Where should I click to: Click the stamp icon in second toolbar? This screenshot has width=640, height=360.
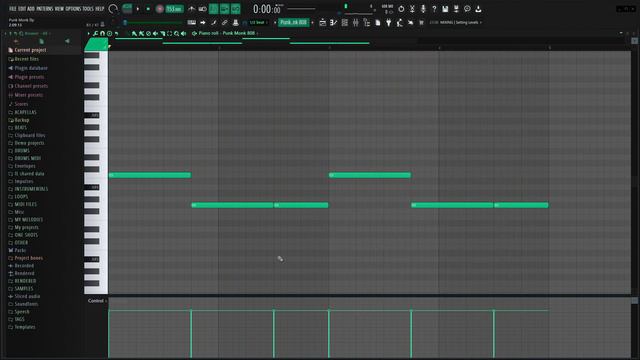click(x=236, y=22)
